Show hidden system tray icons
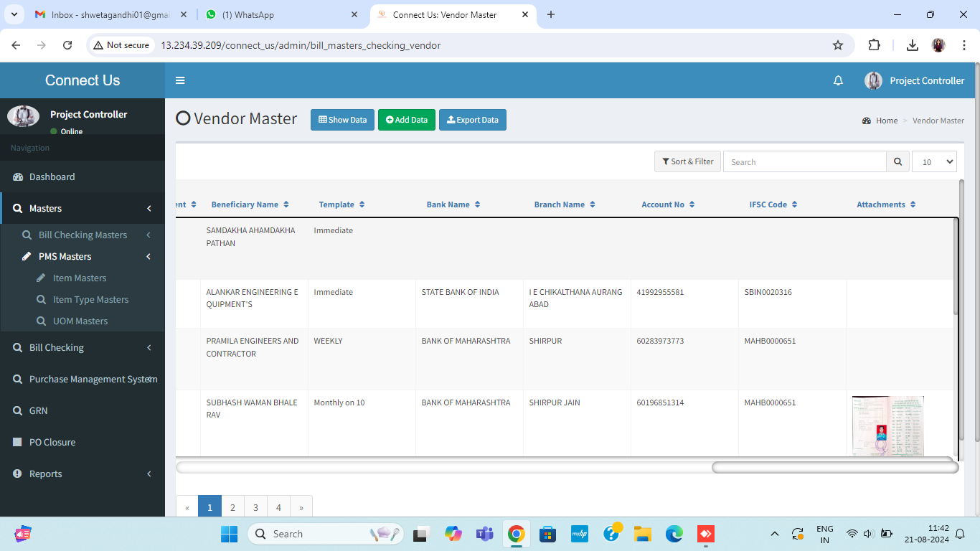Image resolution: width=980 pixels, height=551 pixels. [774, 534]
